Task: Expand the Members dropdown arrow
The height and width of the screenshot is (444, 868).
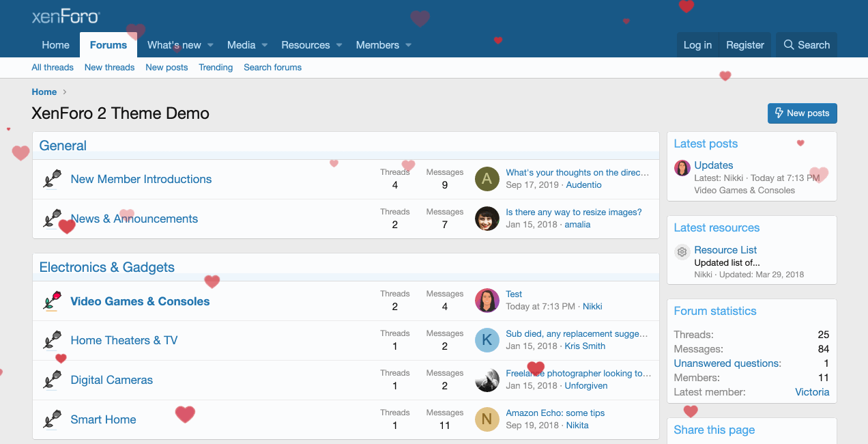Action: pyautogui.click(x=409, y=45)
